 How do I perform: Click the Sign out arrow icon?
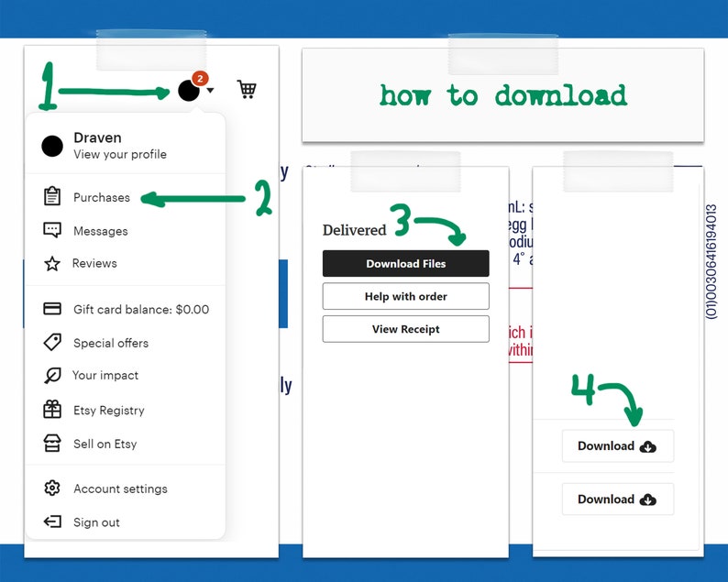[52, 522]
